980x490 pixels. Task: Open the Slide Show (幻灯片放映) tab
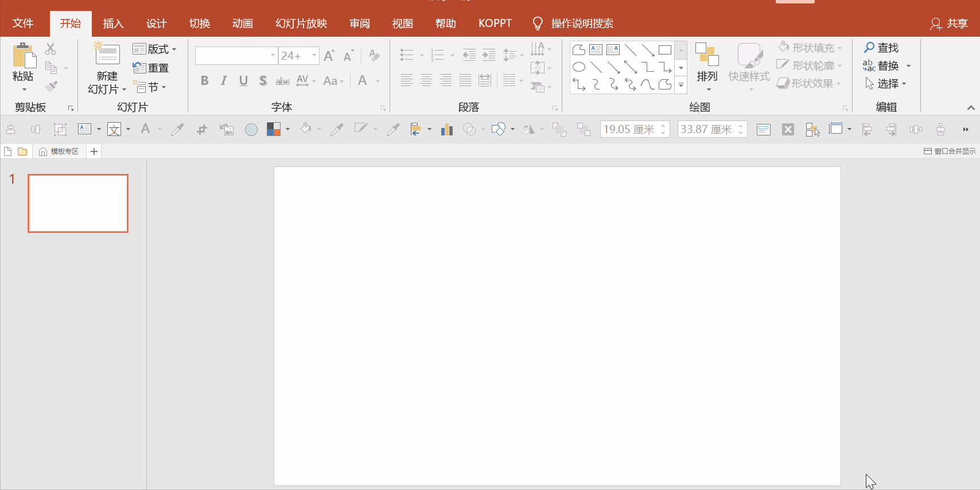(x=301, y=24)
